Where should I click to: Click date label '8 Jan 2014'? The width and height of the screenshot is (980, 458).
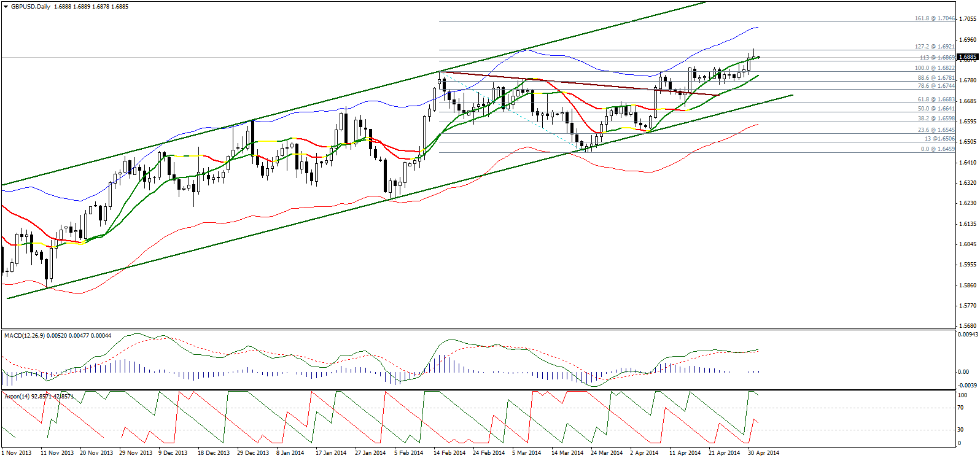(290, 453)
